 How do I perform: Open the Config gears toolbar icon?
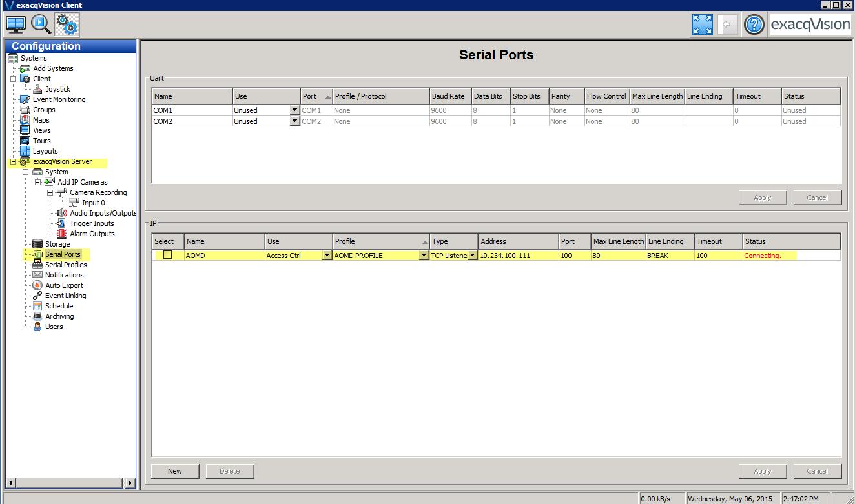tap(67, 25)
